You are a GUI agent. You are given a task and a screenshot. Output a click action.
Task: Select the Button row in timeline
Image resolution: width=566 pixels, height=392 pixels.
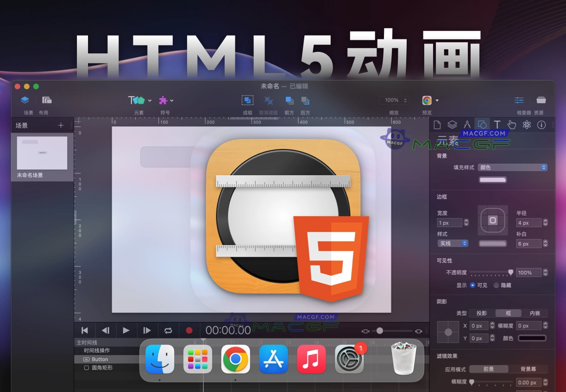(107, 359)
